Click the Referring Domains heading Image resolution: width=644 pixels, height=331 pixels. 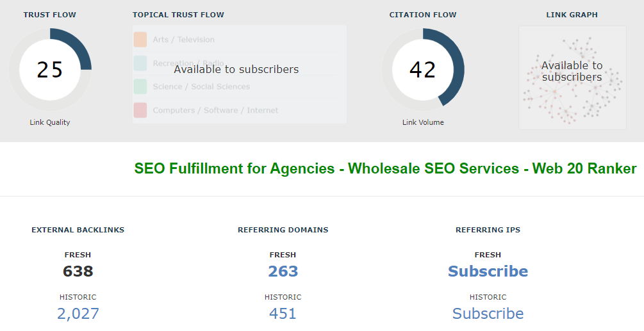click(x=283, y=230)
